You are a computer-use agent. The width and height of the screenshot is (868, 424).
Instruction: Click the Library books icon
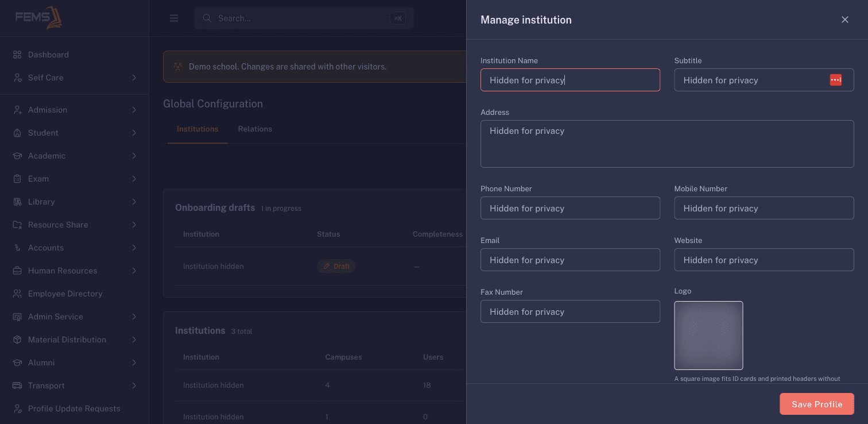(x=17, y=202)
